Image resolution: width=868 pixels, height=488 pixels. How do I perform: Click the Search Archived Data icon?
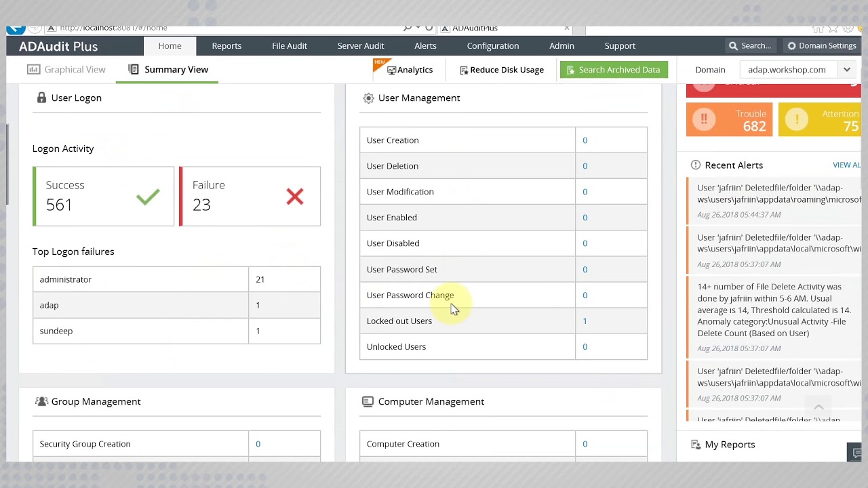(x=570, y=70)
